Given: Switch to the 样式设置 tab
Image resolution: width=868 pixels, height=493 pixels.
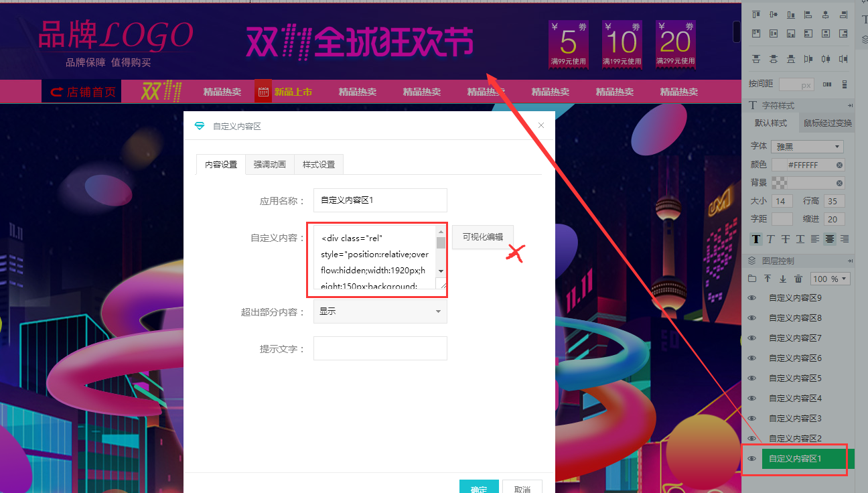Looking at the screenshot, I should (x=319, y=165).
